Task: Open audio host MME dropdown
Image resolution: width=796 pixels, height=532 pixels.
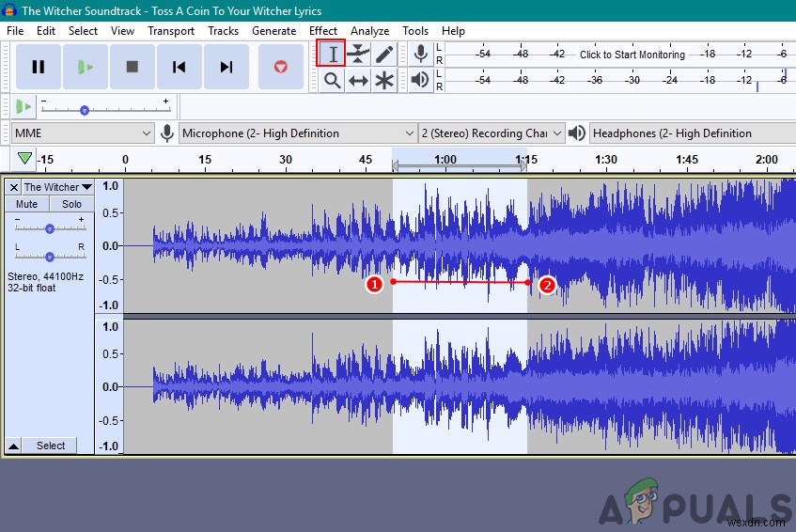Action: [x=83, y=133]
